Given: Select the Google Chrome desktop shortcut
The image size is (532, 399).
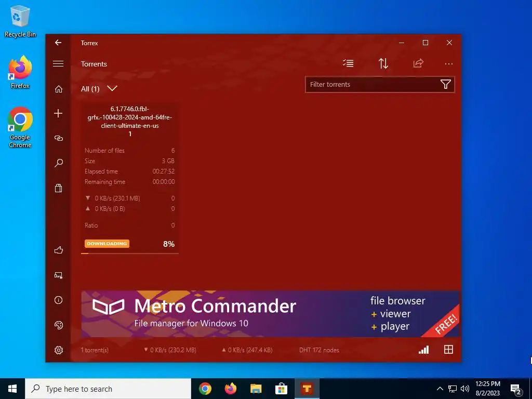Looking at the screenshot, I should pyautogui.click(x=20, y=127).
